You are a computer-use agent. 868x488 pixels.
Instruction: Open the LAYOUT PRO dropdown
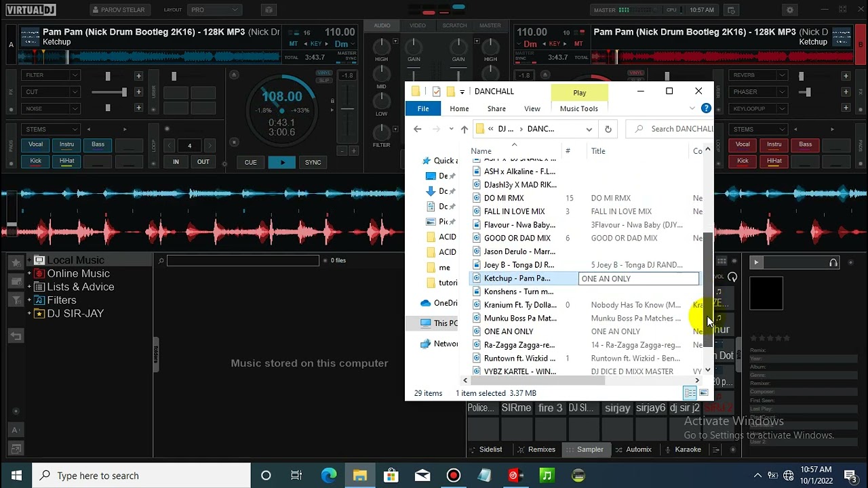coord(215,10)
